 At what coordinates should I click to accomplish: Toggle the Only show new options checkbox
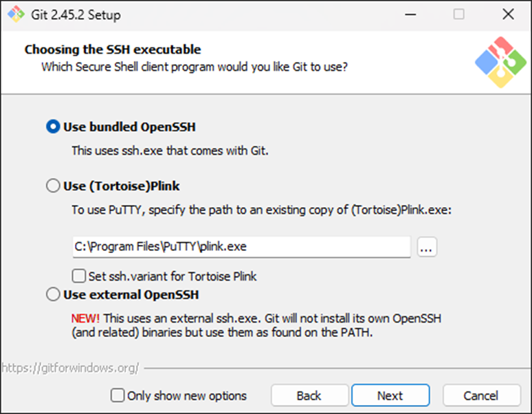118,395
